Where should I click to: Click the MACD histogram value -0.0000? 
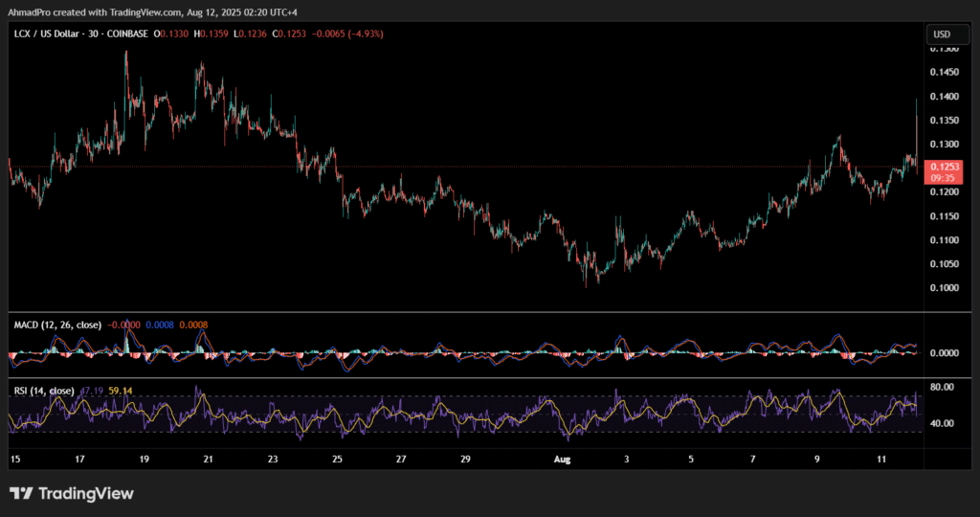pyautogui.click(x=123, y=325)
